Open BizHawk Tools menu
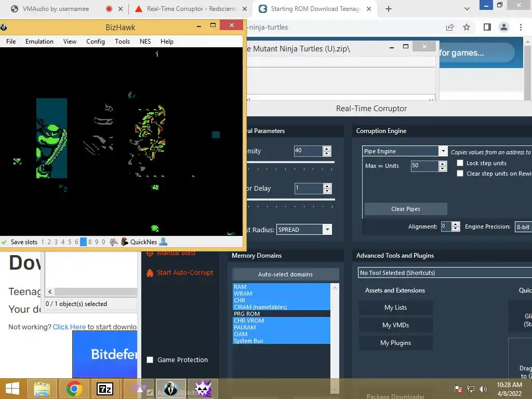This screenshot has width=532, height=399. coord(122,42)
